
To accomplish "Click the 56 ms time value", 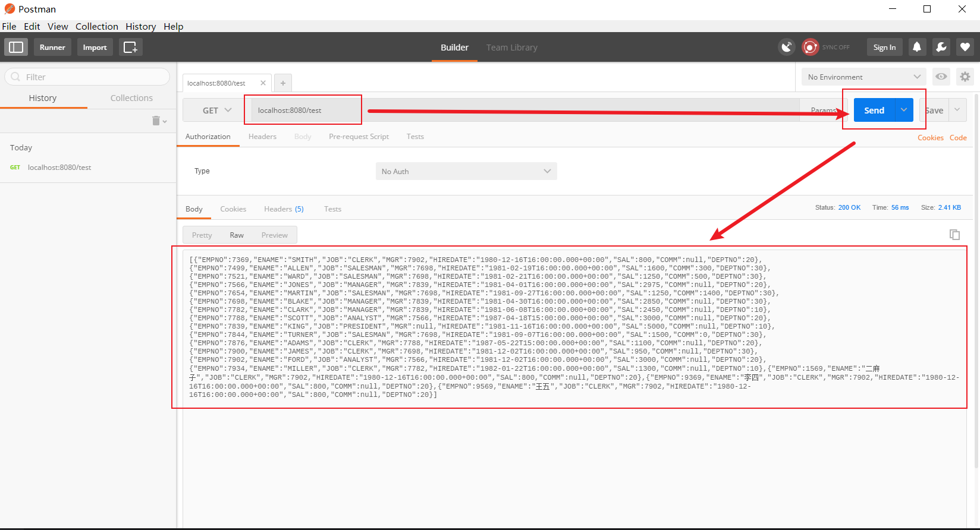I will pos(900,207).
